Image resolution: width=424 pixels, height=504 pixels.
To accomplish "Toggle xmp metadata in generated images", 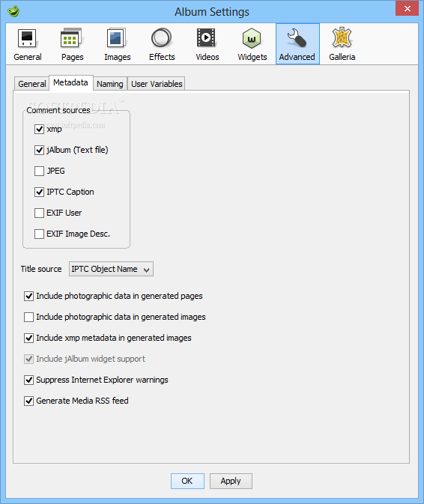I will tap(29, 338).
